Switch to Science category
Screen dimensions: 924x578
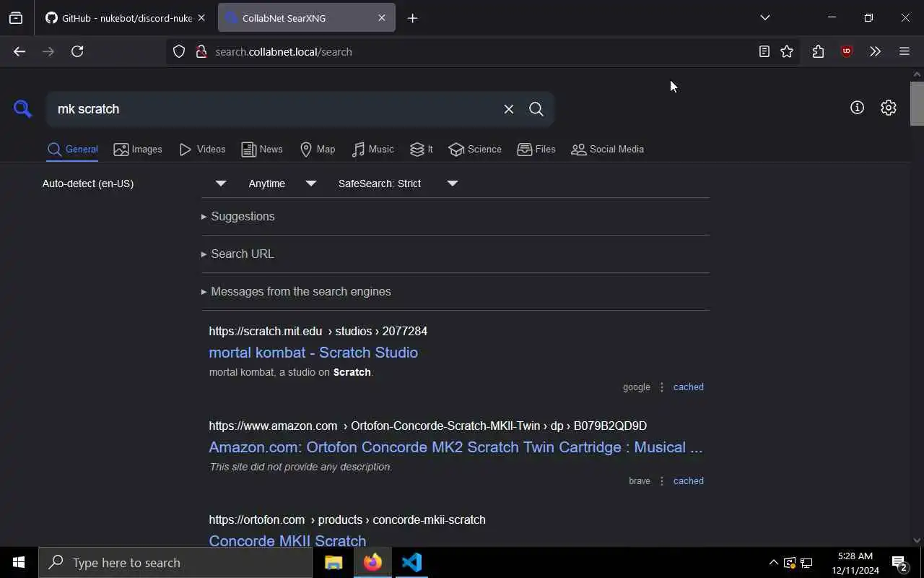click(x=475, y=150)
